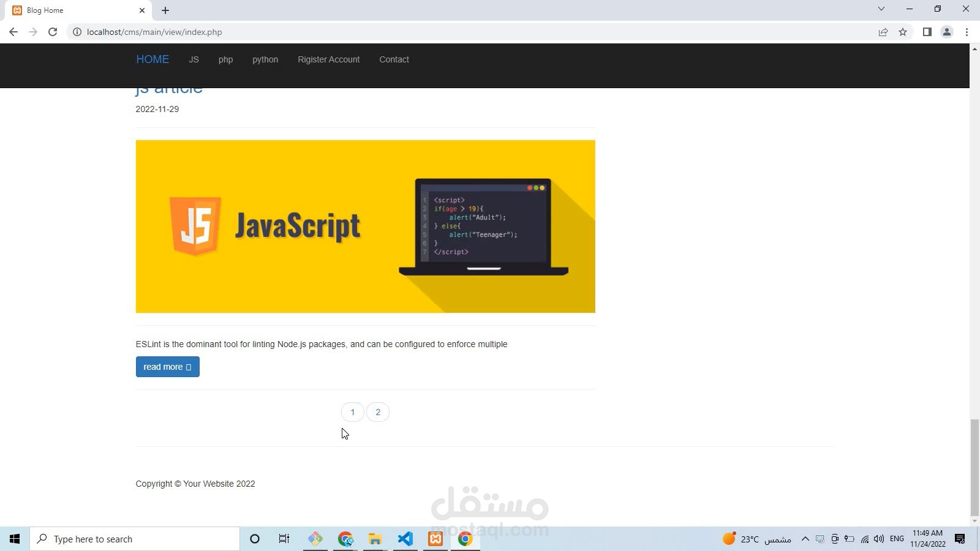980x551 pixels.
Task: Click the JavaScript article banner image
Action: coord(366,227)
